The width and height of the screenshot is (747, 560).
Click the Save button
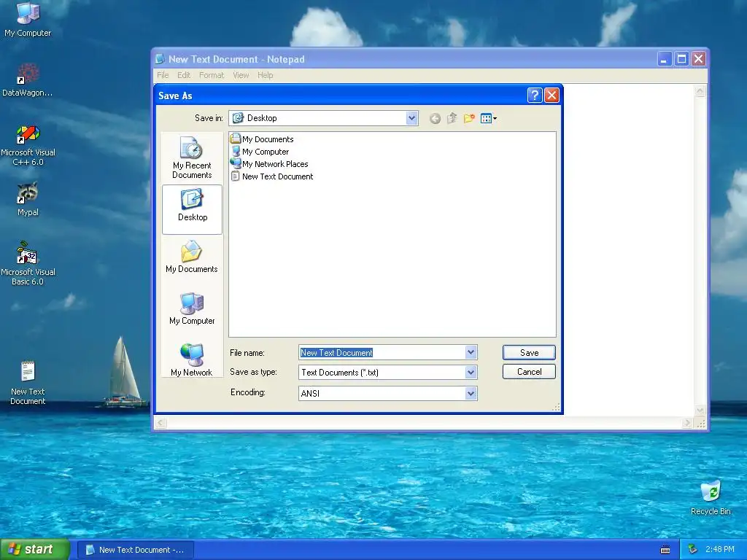529,352
